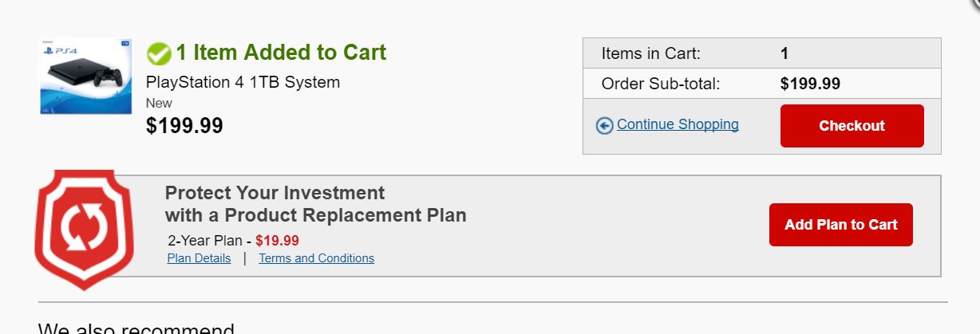Click the '2-Year Plan' text
Viewport: 980px width, 334px height.
click(x=205, y=241)
